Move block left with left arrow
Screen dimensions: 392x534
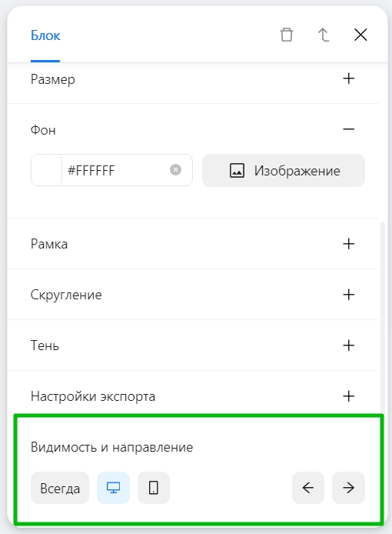tap(308, 488)
